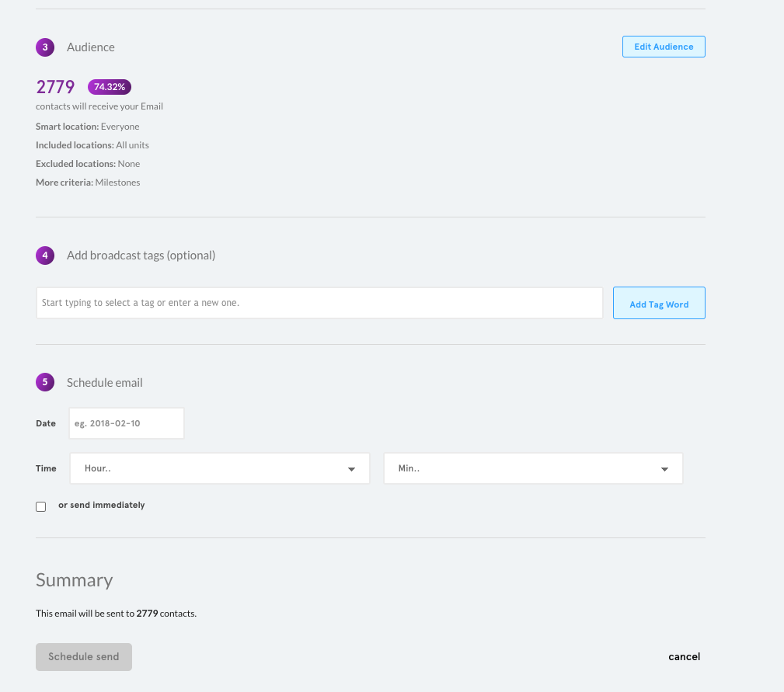
Task: Click the 'More criteria: Milestones' line
Action: tap(88, 183)
